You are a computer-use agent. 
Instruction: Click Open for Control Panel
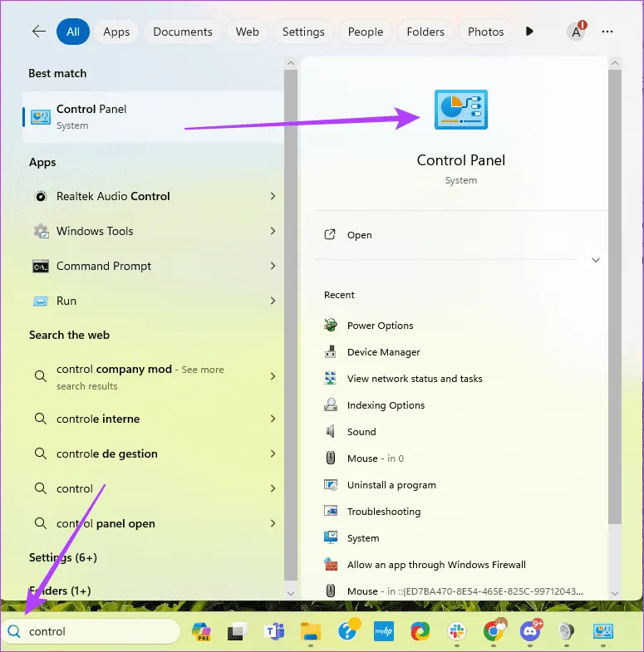coord(359,235)
